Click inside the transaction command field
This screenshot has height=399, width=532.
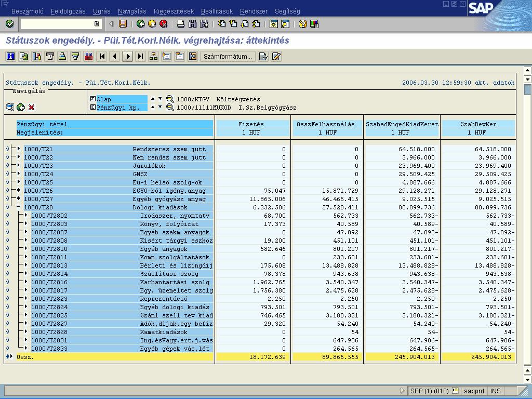click(x=57, y=24)
